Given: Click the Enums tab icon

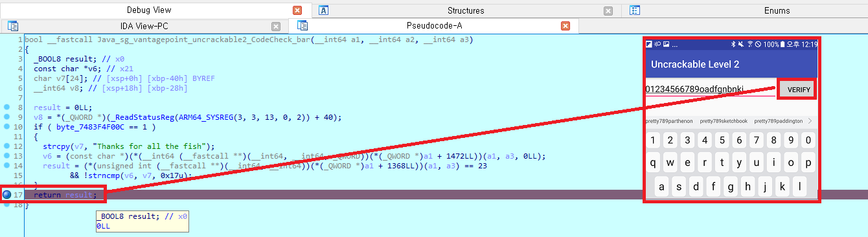Looking at the screenshot, I should (635, 10).
